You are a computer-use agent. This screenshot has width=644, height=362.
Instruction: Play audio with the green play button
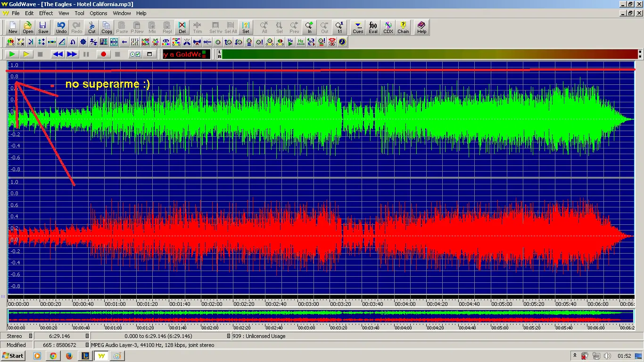pos(12,54)
